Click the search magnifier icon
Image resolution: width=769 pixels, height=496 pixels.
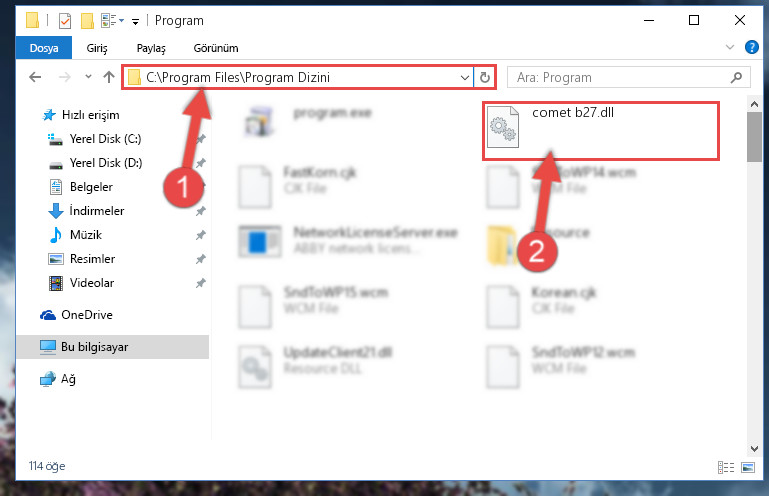pyautogui.click(x=736, y=78)
